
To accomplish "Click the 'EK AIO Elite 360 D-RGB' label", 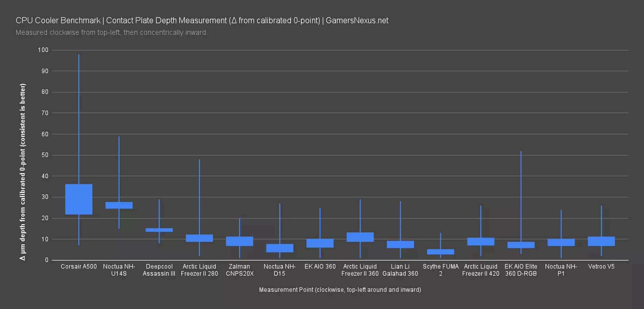I will pos(521,270).
